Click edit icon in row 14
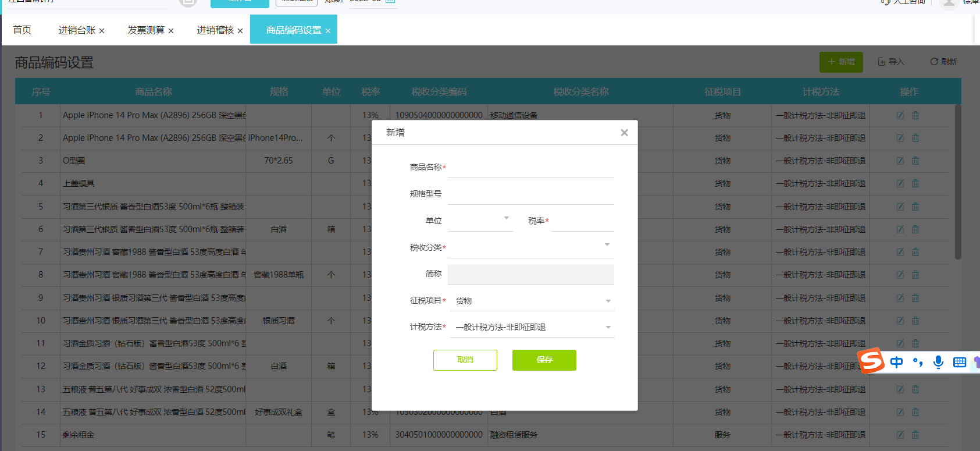 click(900, 412)
